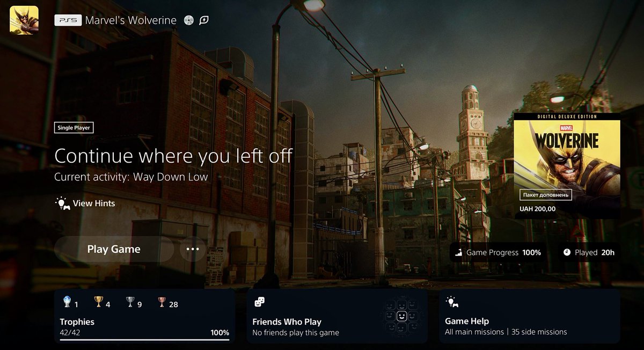Image resolution: width=644 pixels, height=350 pixels.
Task: Click the View Hints lightbulb icon
Action: [x=62, y=203]
